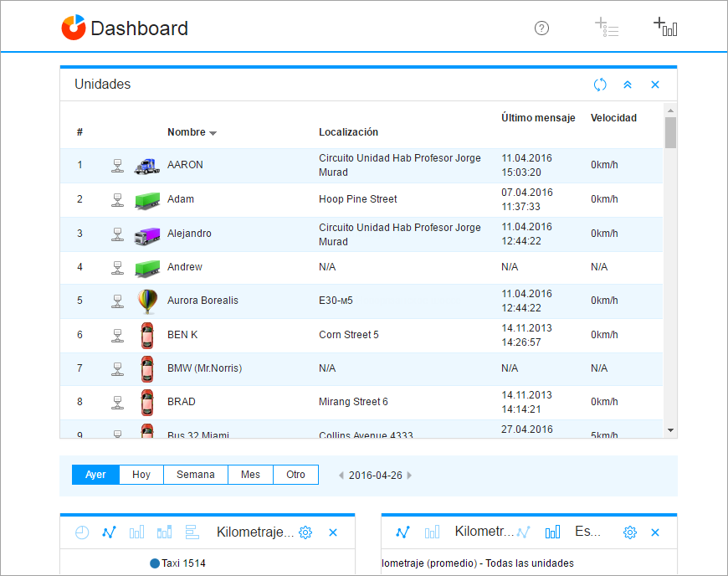The height and width of the screenshot is (576, 728).
Task: Close the Unidades panel
Action: click(x=655, y=85)
